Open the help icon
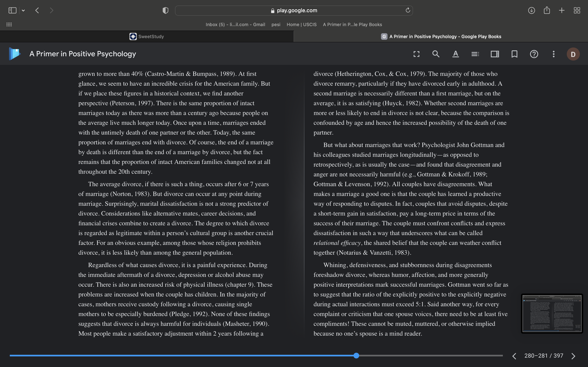The image size is (588, 367). click(534, 54)
